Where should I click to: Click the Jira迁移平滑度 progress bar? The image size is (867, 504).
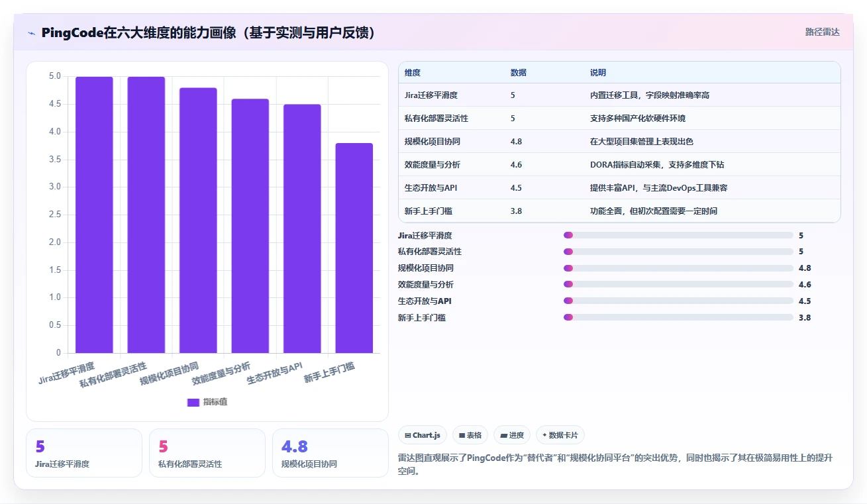click(x=678, y=235)
